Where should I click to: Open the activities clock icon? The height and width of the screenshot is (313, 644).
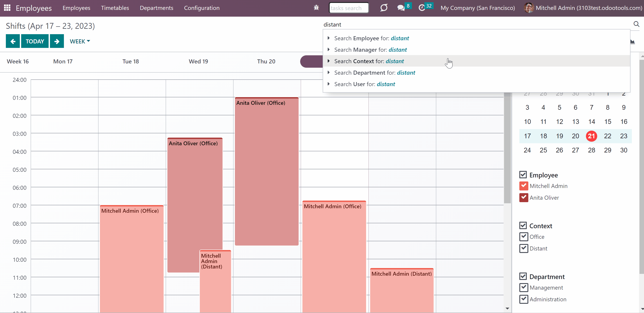point(422,8)
